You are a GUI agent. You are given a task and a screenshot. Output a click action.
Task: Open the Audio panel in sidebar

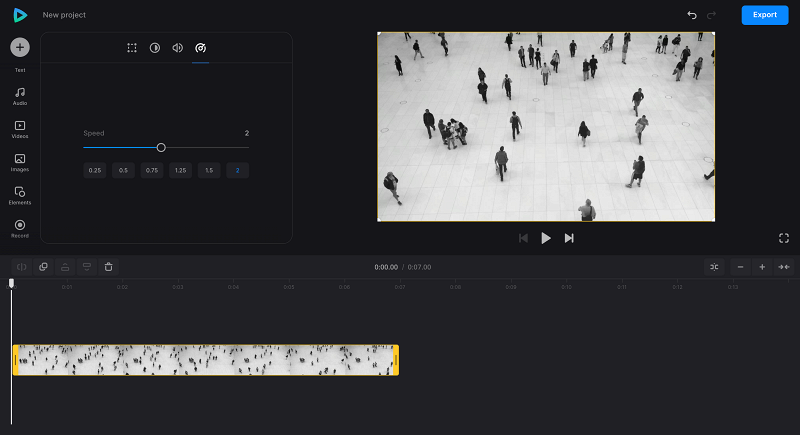tap(20, 96)
